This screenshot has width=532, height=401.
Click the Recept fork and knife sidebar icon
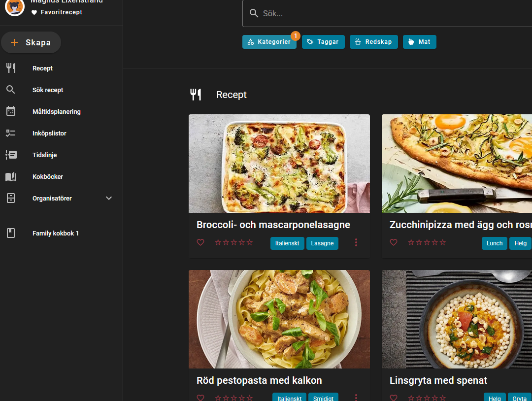point(11,68)
